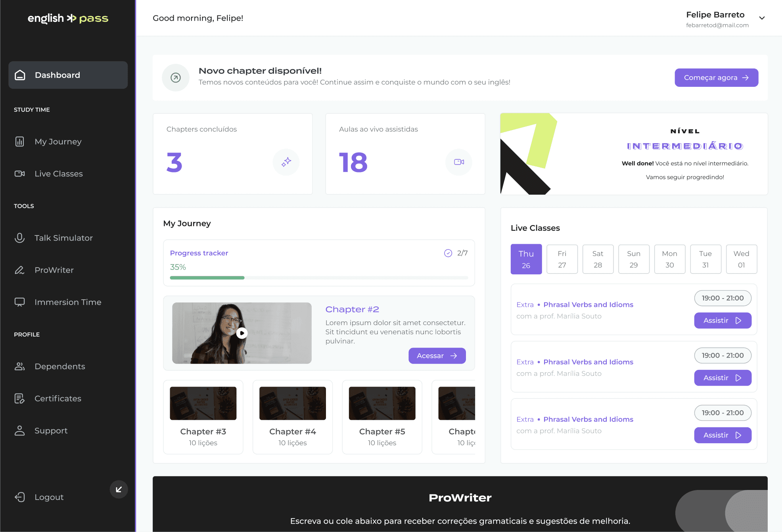This screenshot has width=782, height=532.
Task: Click the Immersion Time monitor icon
Action: [x=19, y=302]
